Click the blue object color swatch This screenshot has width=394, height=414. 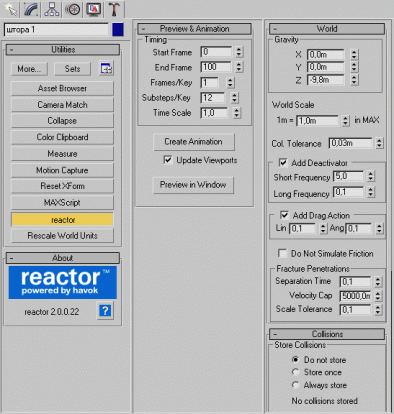point(118,29)
